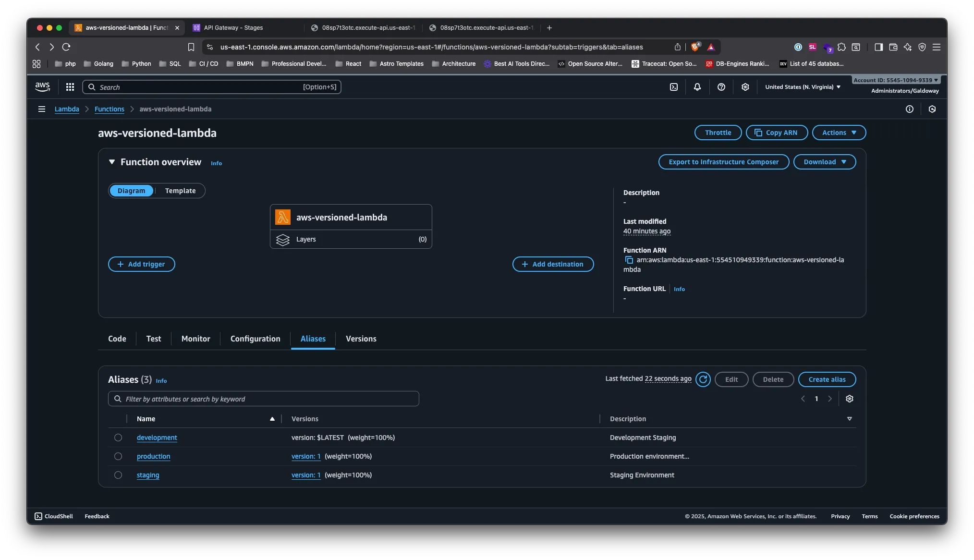Switch the view to Template
The width and height of the screenshot is (974, 560).
coord(180,191)
